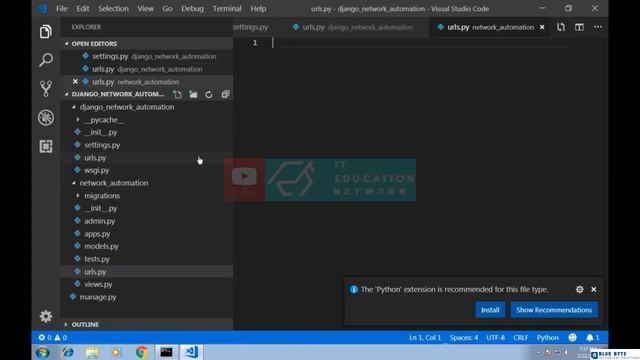Open the Source Control view
The image size is (640, 360).
pos(46,89)
